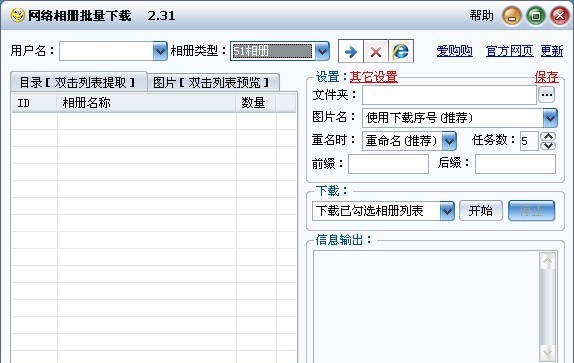This screenshot has width=574, height=363.
Task: Click the app smiley logo icon
Action: coord(17,15)
